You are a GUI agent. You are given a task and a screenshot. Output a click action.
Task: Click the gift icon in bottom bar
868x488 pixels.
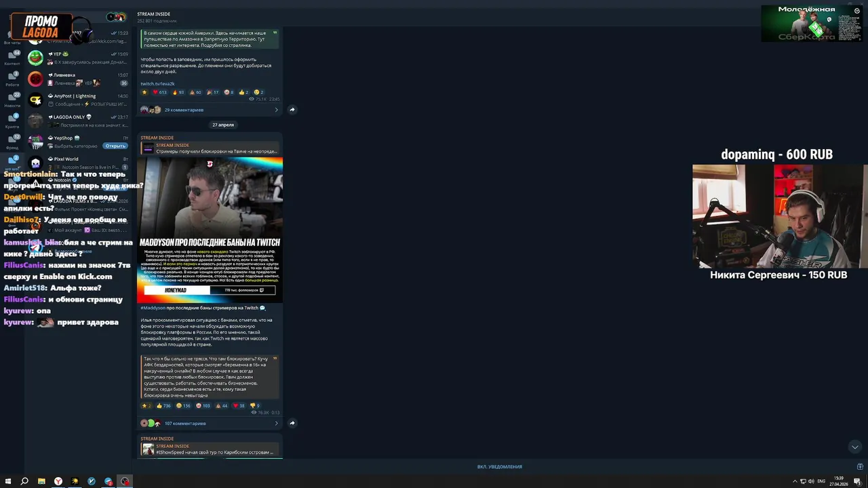[x=860, y=467]
